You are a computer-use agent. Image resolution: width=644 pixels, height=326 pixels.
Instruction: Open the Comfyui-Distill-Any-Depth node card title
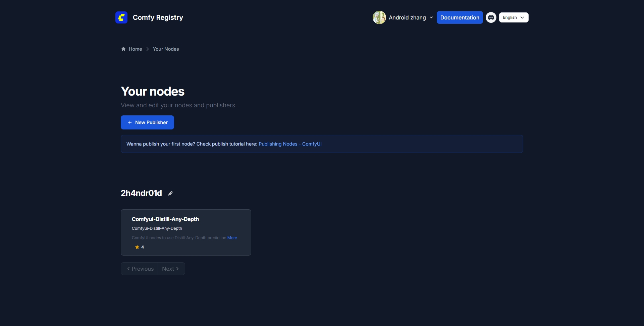pyautogui.click(x=165, y=219)
